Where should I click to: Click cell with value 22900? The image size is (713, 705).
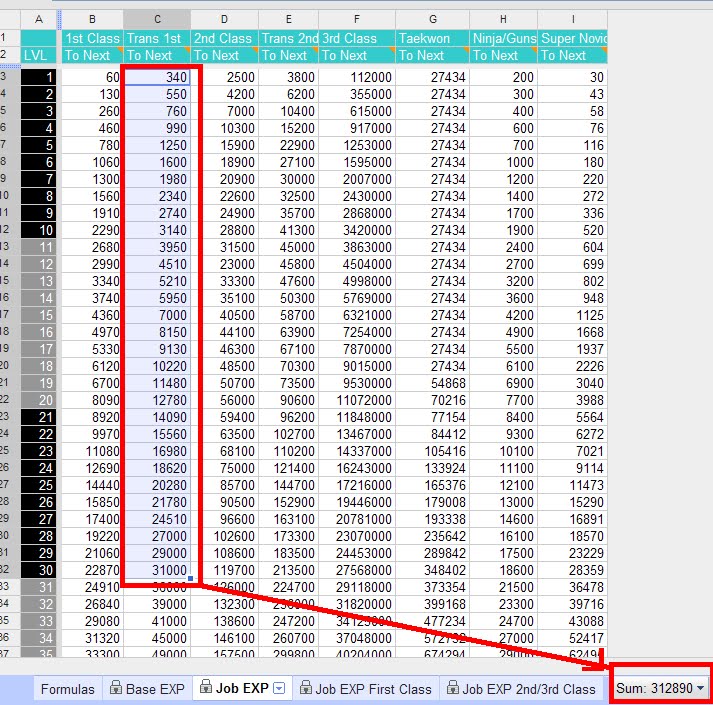coord(288,145)
